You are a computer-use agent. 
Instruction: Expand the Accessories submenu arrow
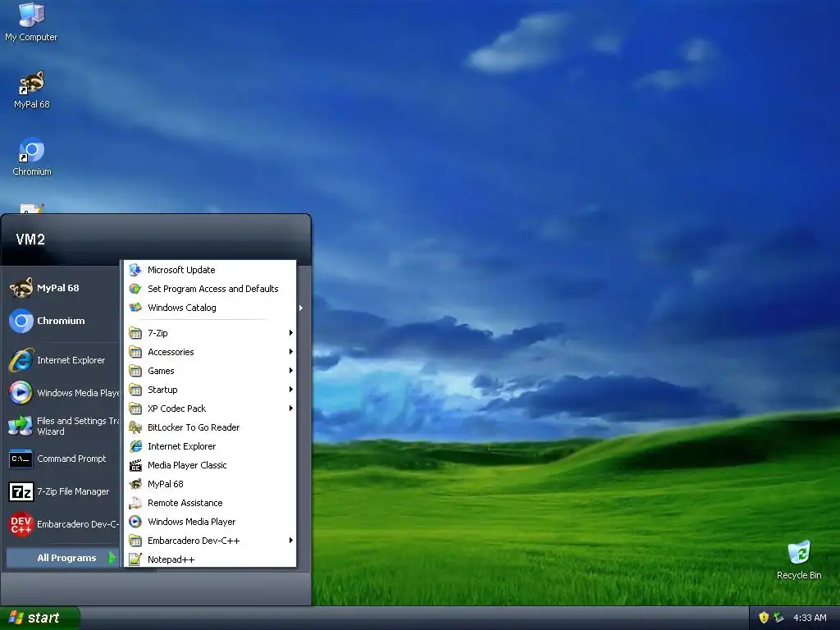point(291,352)
